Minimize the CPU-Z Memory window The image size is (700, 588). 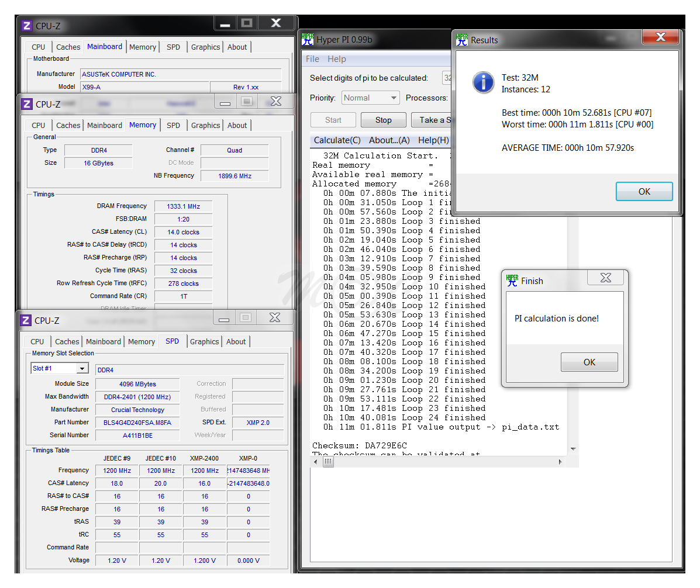coord(225,102)
